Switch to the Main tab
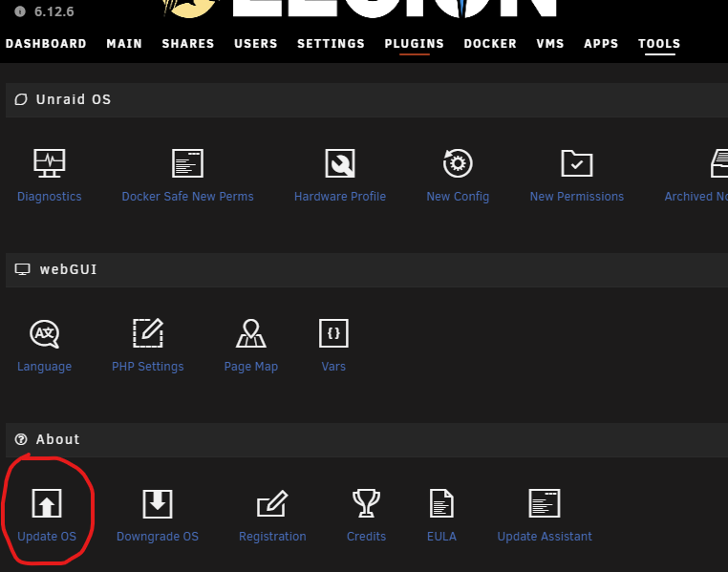 [x=124, y=44]
